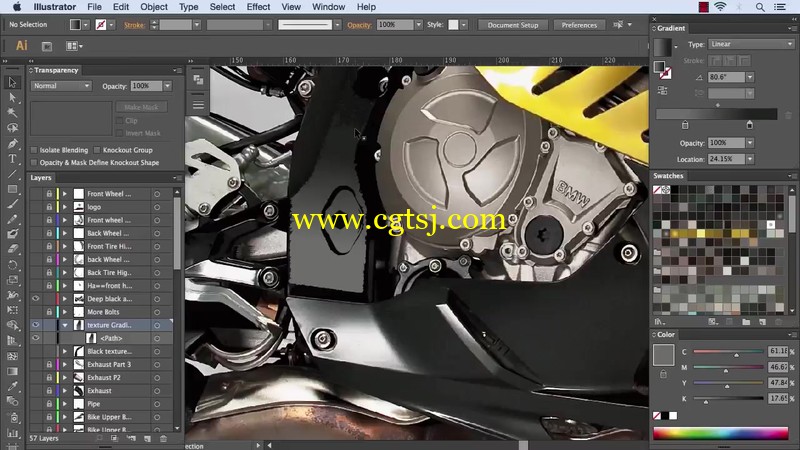This screenshot has width=800, height=450.
Task: Unlock the More Bolts layer
Action: [49, 312]
